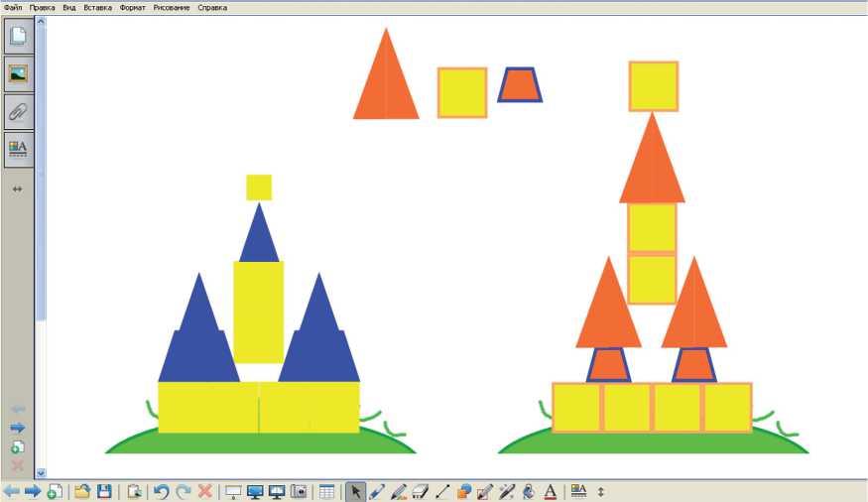Select the Line tool
The width and height of the screenshot is (868, 502).
point(442,491)
